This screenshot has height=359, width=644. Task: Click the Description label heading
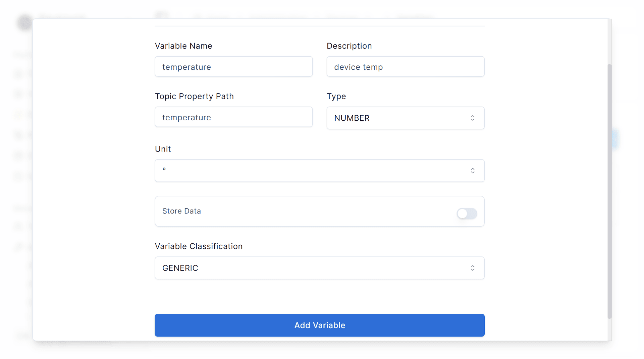coord(349,46)
